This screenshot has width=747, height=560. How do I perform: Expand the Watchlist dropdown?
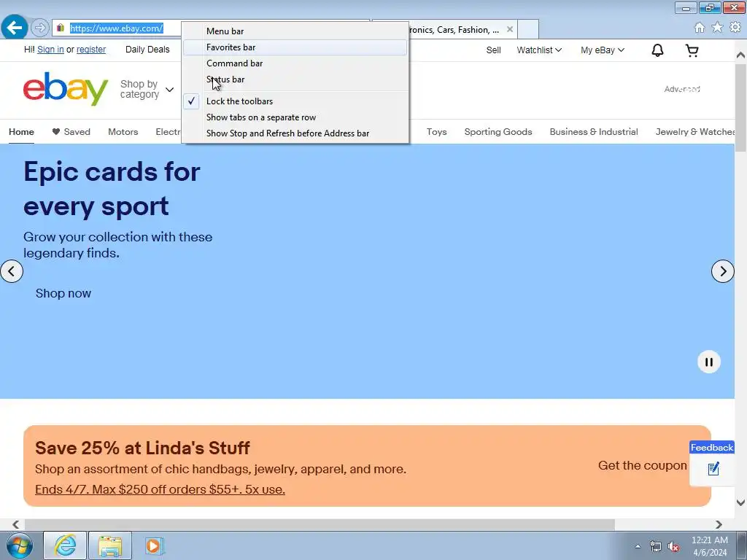coord(539,50)
